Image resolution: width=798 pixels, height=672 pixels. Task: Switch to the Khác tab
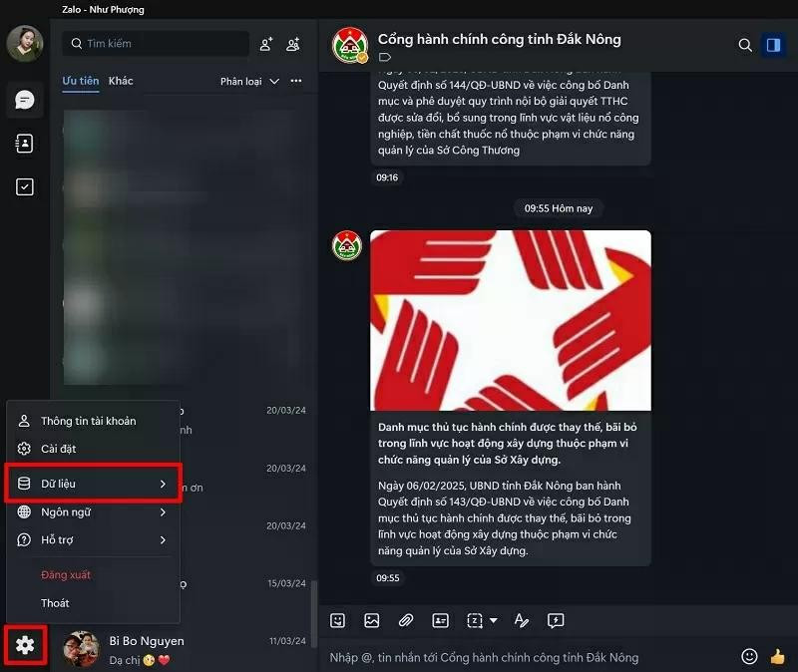click(x=121, y=81)
